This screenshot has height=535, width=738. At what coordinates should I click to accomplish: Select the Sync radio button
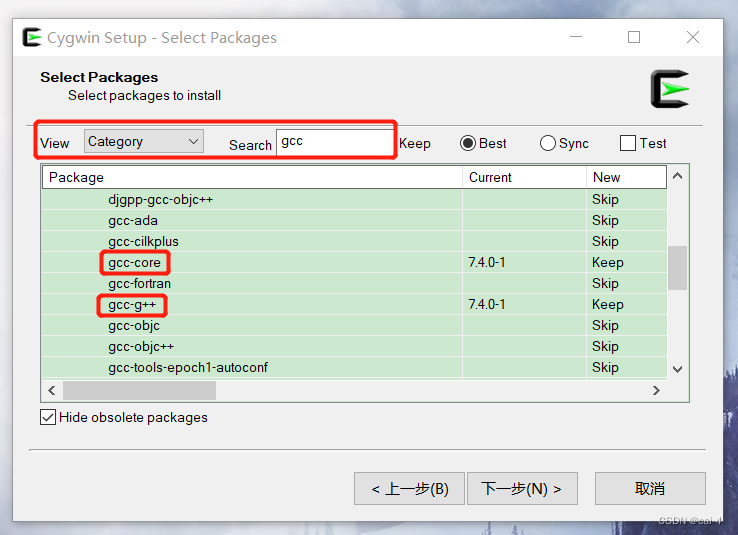pos(564,143)
